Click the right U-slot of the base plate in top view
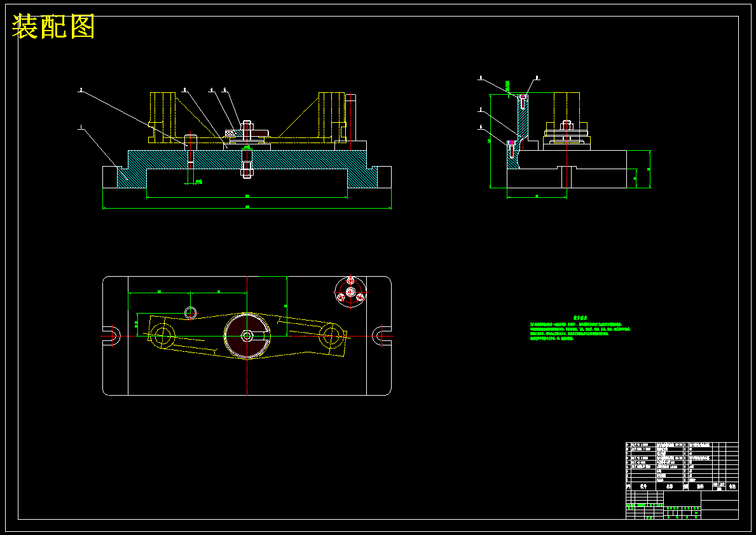This screenshot has height=535, width=756. [x=382, y=336]
